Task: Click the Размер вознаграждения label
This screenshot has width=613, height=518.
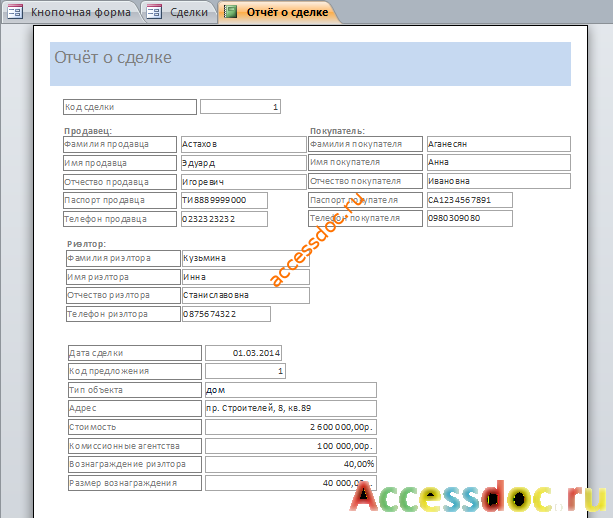Action: point(135,483)
